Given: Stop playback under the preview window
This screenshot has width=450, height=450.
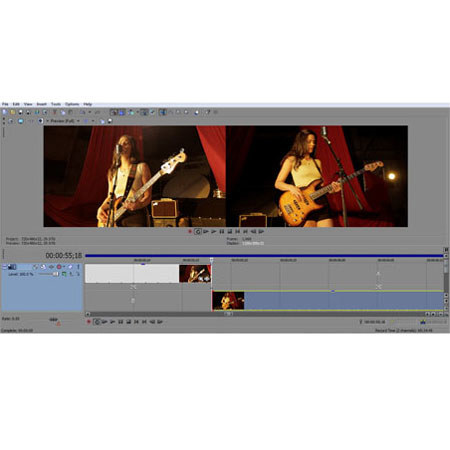Looking at the screenshot, I should [x=230, y=231].
